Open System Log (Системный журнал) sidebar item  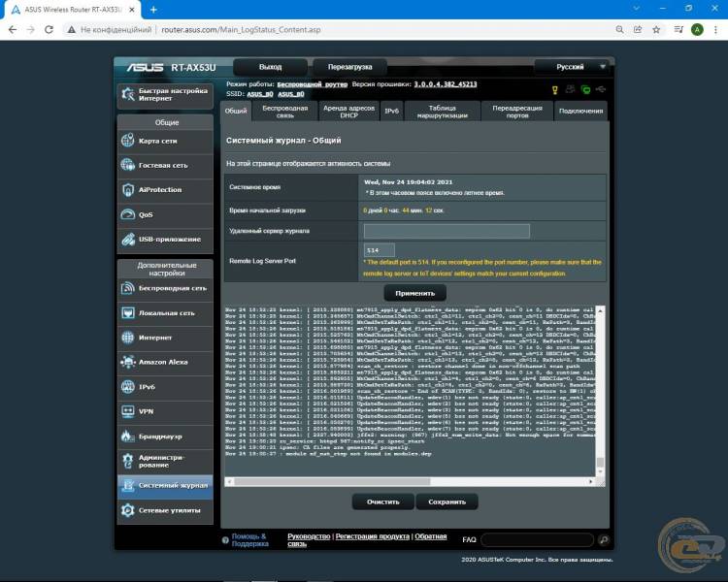(x=165, y=485)
